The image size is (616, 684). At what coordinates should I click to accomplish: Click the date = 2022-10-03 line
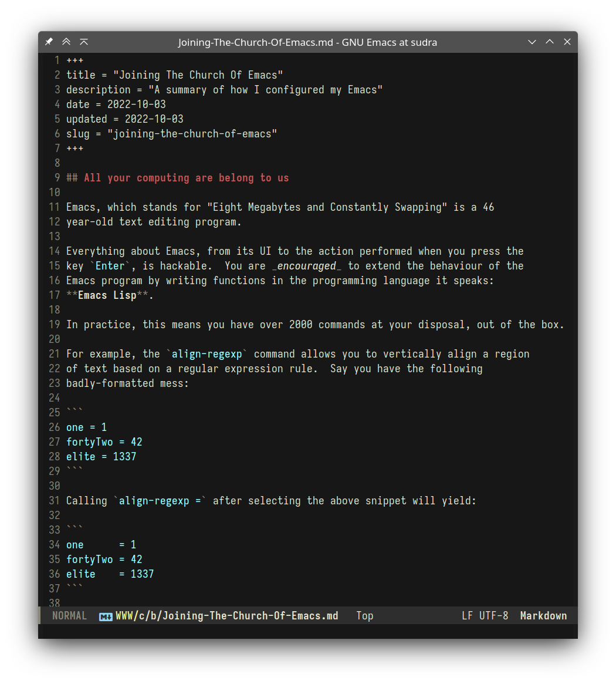click(116, 105)
